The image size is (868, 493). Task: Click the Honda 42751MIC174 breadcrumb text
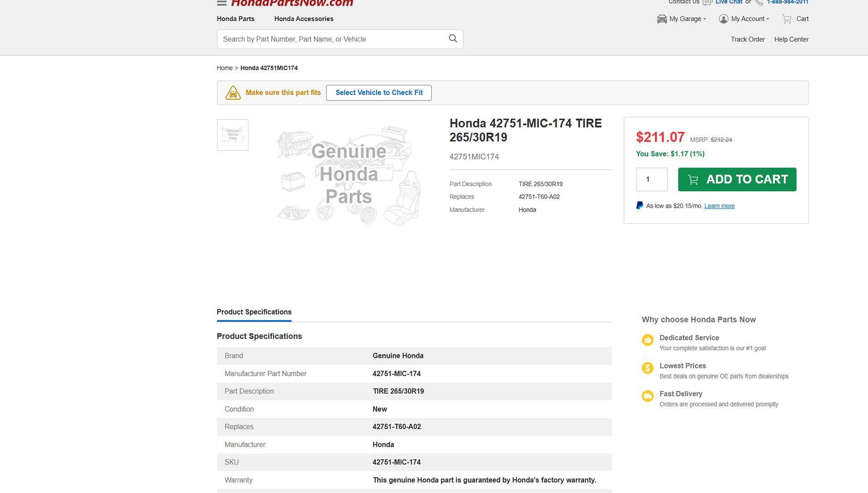point(269,68)
